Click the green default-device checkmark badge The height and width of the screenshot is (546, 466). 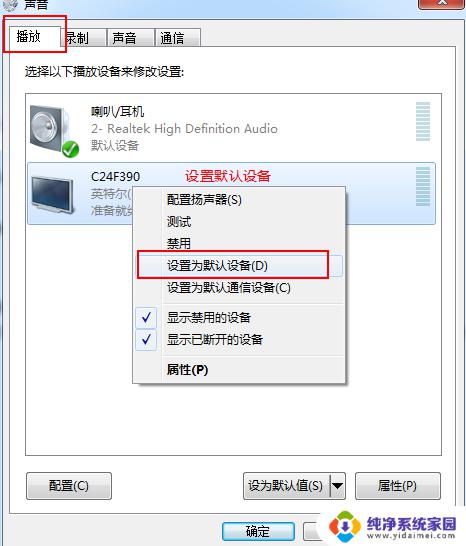pos(70,149)
